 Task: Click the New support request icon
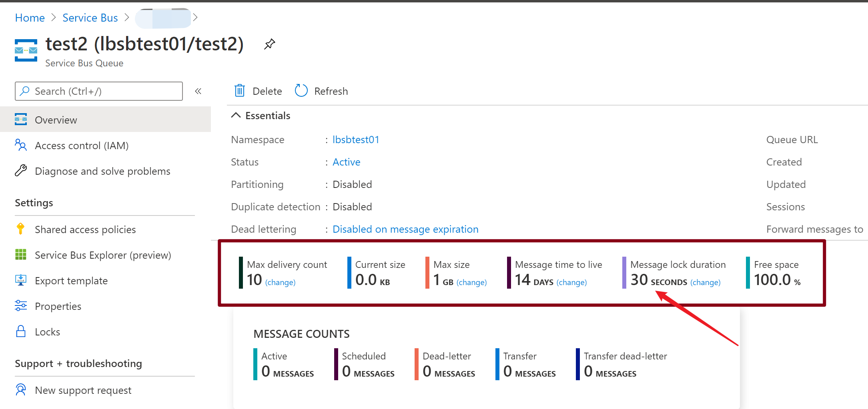point(21,390)
